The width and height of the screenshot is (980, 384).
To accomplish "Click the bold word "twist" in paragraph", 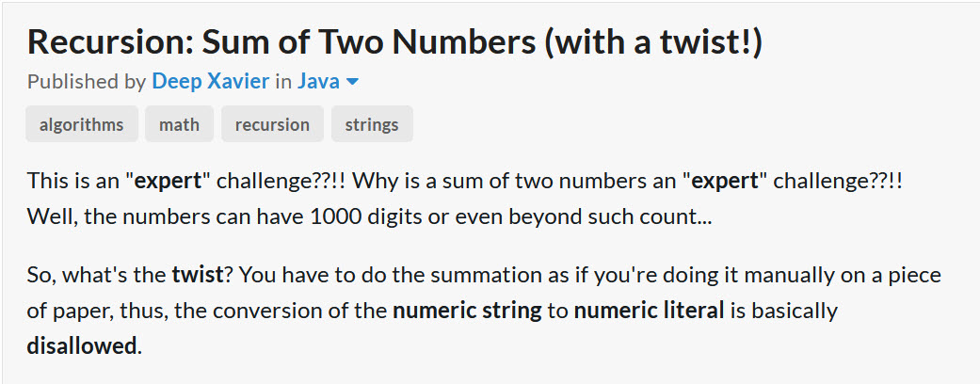I will pos(198,275).
